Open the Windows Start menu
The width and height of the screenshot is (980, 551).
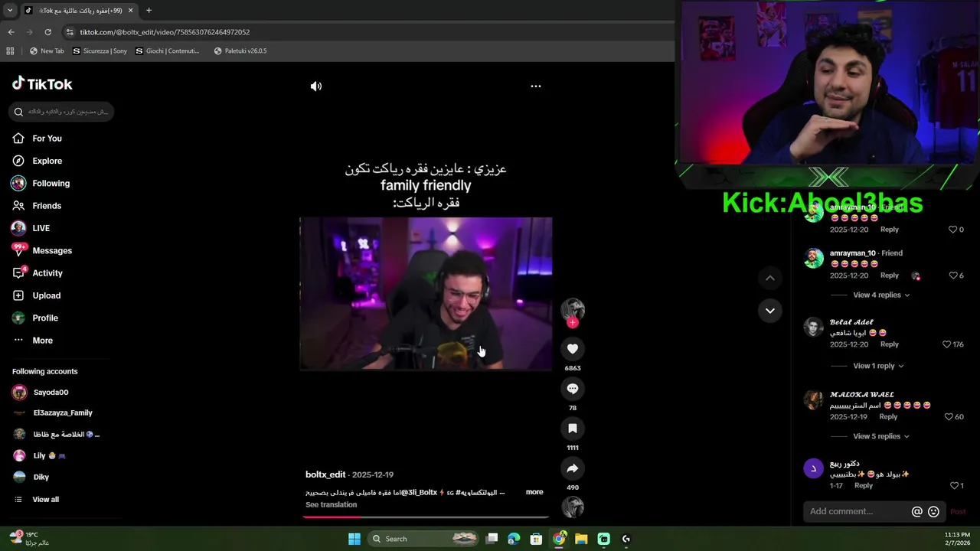click(x=354, y=539)
